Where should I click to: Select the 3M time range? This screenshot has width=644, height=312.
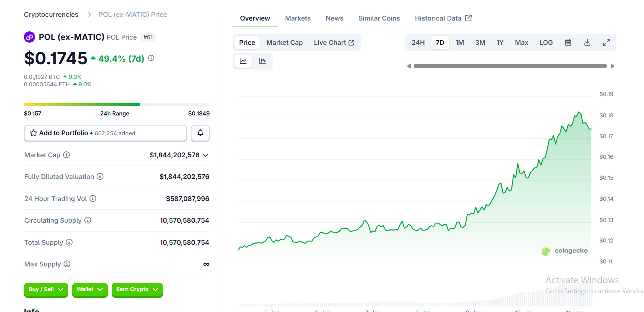tap(480, 43)
